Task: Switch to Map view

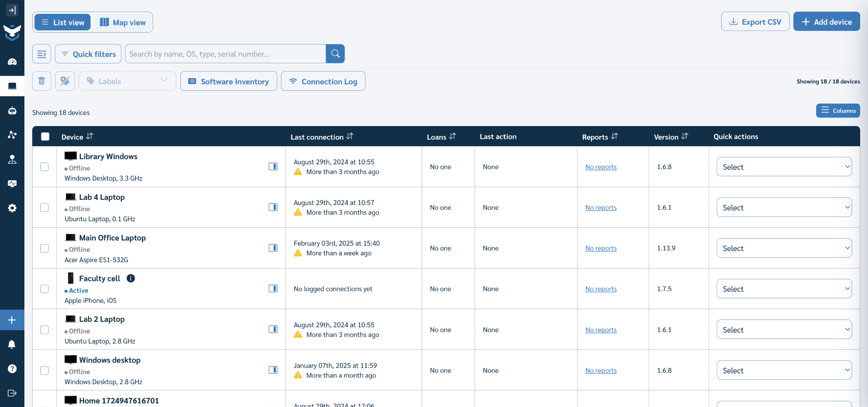Action: 123,22
